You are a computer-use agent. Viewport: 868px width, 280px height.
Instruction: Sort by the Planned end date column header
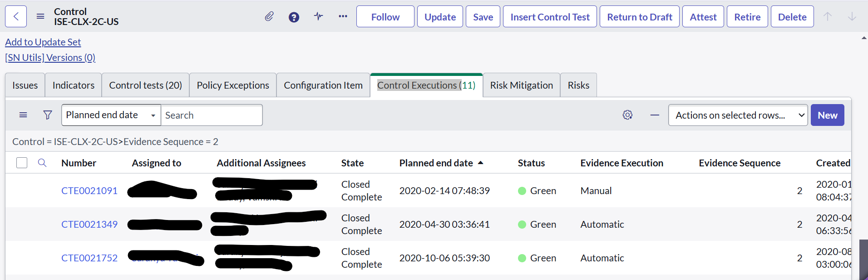click(436, 163)
